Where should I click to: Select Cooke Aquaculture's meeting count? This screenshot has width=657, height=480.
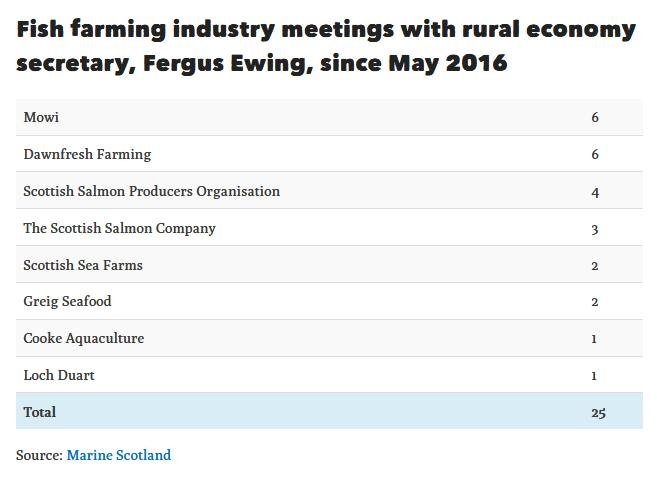(x=594, y=338)
